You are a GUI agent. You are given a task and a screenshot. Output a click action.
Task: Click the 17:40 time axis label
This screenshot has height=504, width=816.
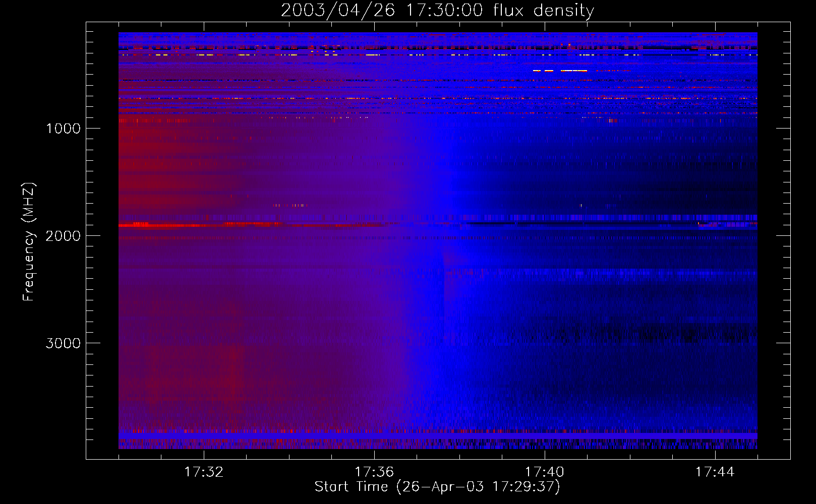coord(545,472)
